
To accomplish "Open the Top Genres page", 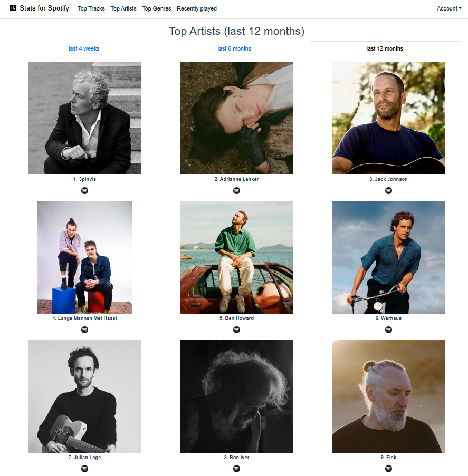I will pyautogui.click(x=157, y=8).
